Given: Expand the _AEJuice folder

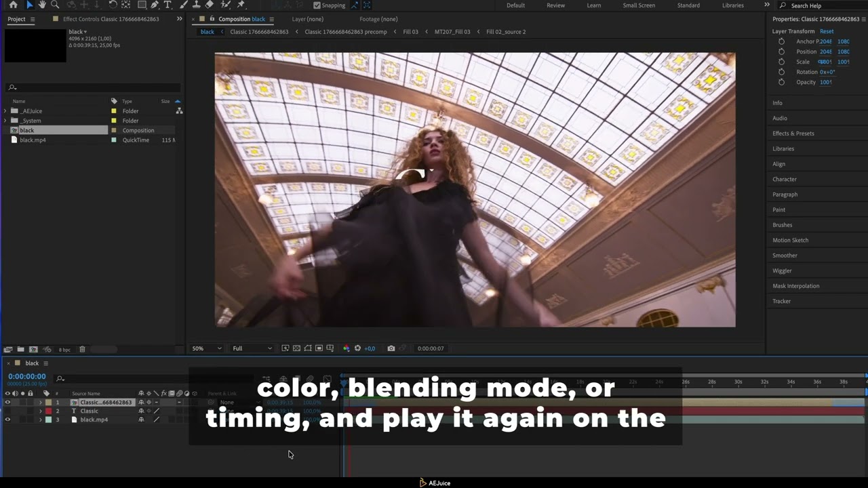Looking at the screenshot, I should pos(5,111).
